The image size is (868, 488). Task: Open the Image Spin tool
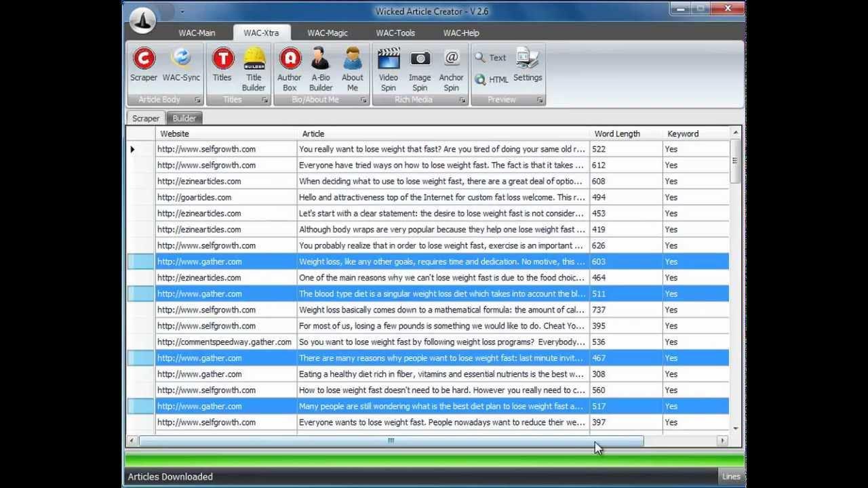[x=420, y=69]
